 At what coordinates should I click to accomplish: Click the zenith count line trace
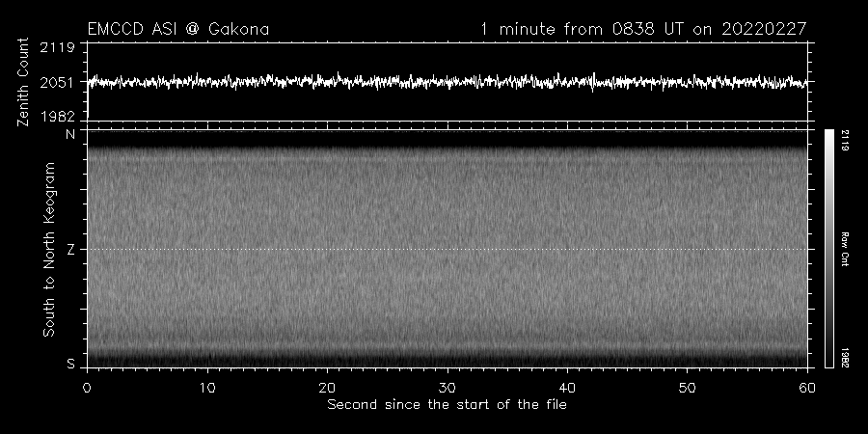[448, 82]
